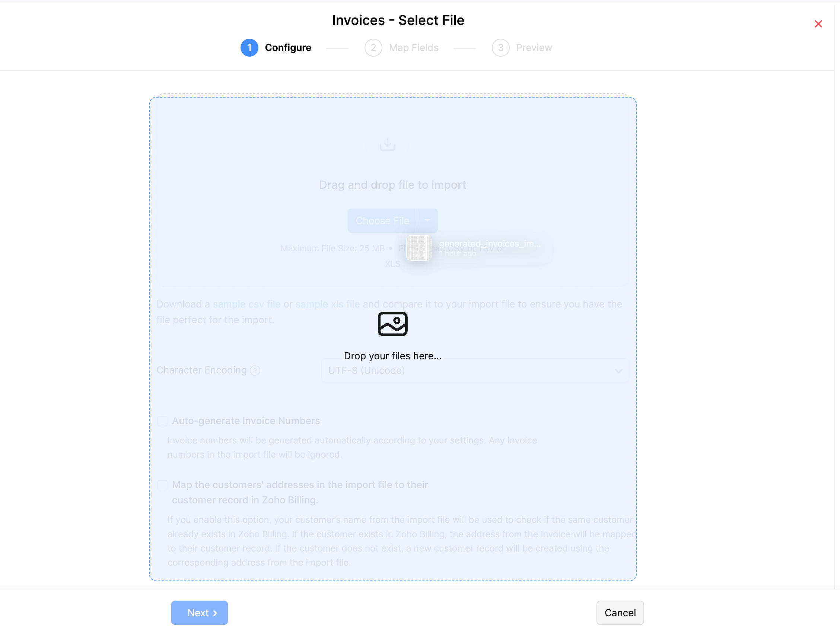The width and height of the screenshot is (840, 636).
Task: Enable mapping customers' addresses to their records
Action: pos(163,485)
